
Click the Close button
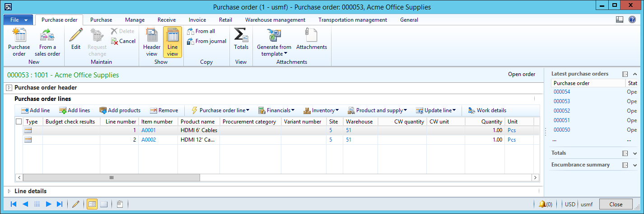[x=616, y=204]
